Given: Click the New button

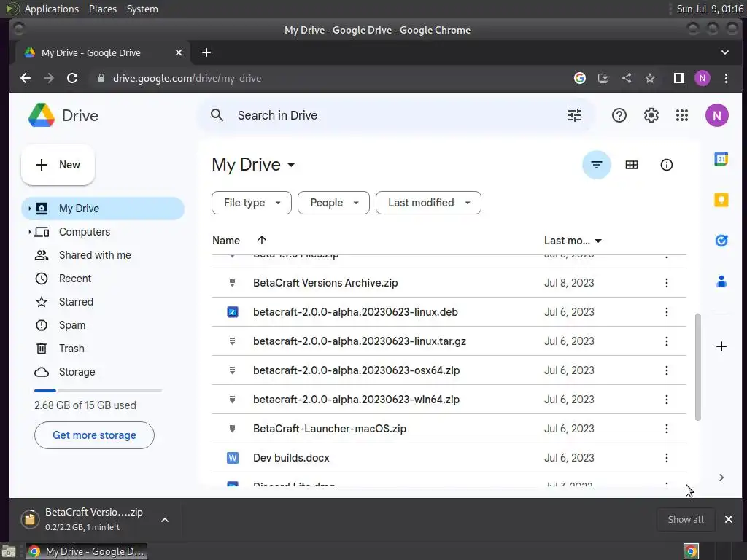Looking at the screenshot, I should click(58, 165).
